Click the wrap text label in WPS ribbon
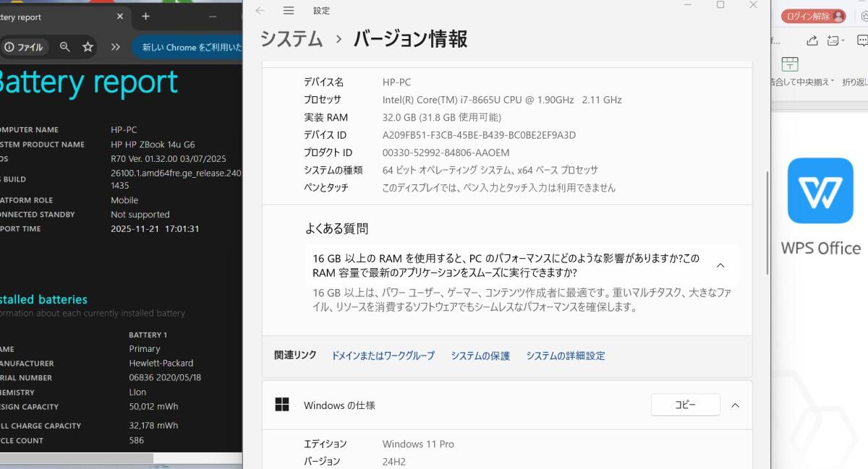 [855, 82]
